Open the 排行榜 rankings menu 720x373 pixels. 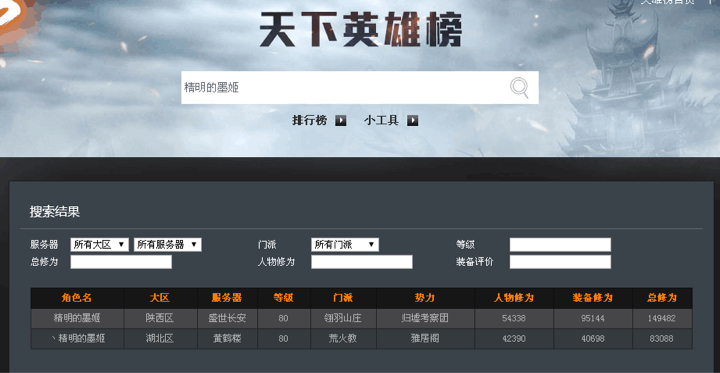coord(310,121)
